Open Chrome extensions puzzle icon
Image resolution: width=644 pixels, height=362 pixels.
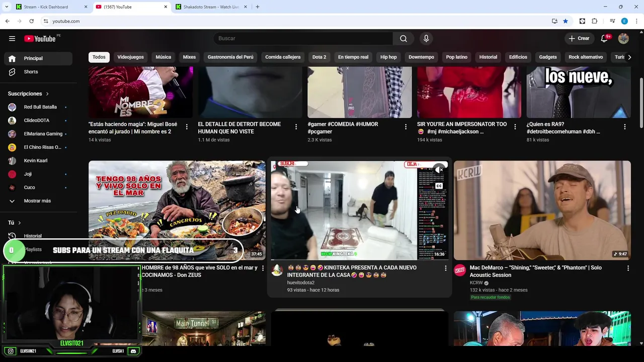(x=594, y=21)
